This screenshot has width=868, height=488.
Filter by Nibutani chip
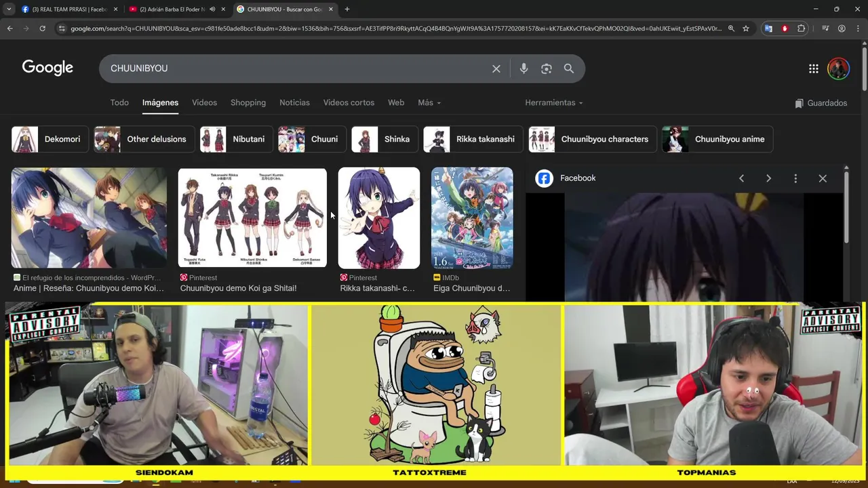237,139
